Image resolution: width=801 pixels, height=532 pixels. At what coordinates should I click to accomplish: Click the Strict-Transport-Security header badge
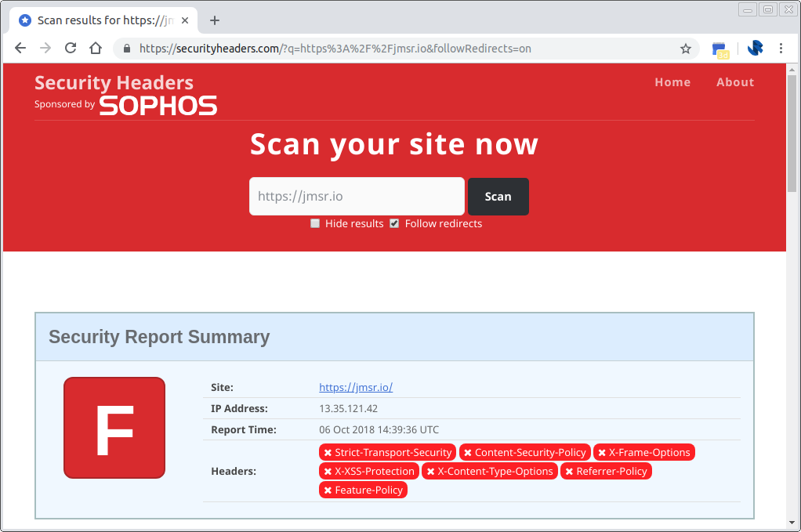[387, 452]
